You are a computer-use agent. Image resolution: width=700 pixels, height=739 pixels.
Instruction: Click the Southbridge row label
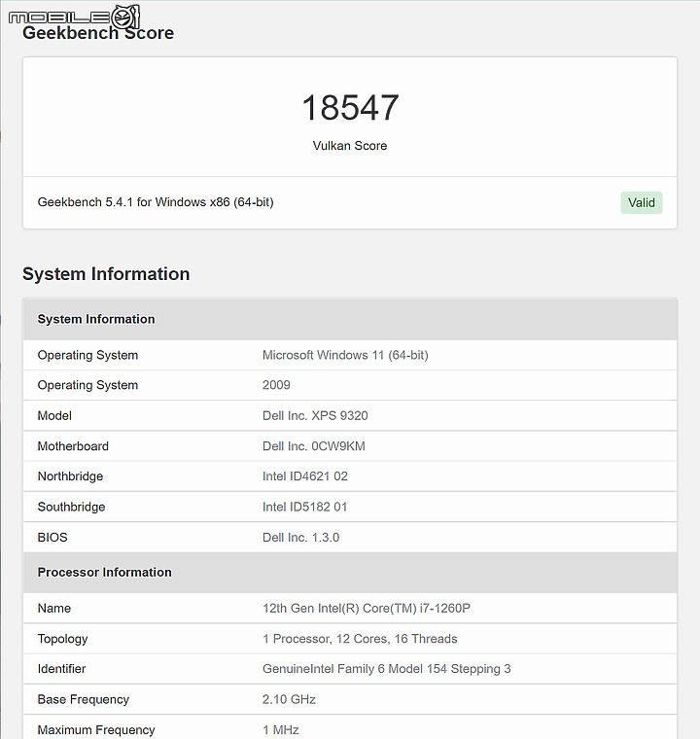71,507
